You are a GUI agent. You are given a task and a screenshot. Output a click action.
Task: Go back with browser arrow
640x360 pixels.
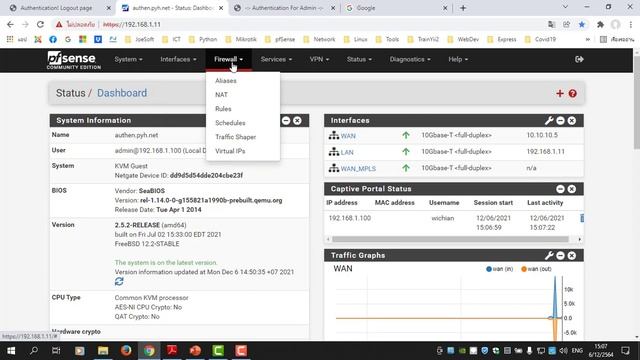[10, 24]
